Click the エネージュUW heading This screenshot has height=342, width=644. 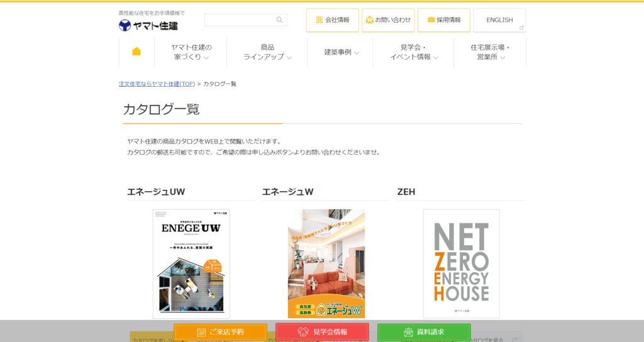coord(156,192)
